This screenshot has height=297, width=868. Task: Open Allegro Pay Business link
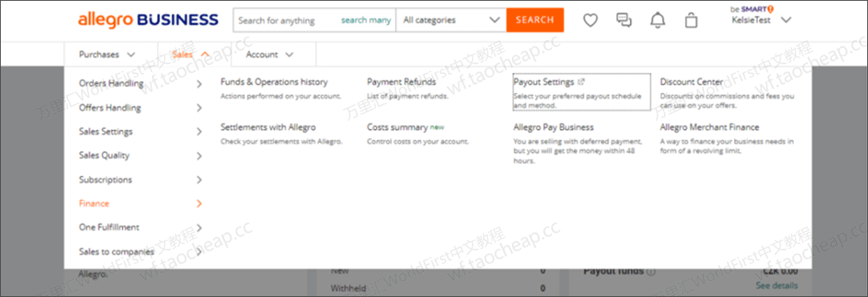click(x=554, y=127)
